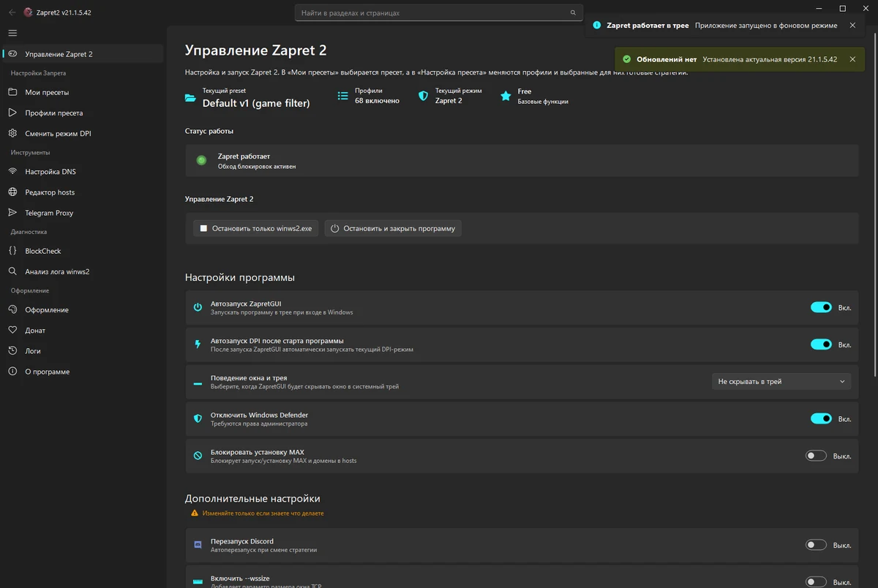This screenshot has height=588, width=878.
Task: Open Сменить режим DPI page
Action: click(83, 133)
